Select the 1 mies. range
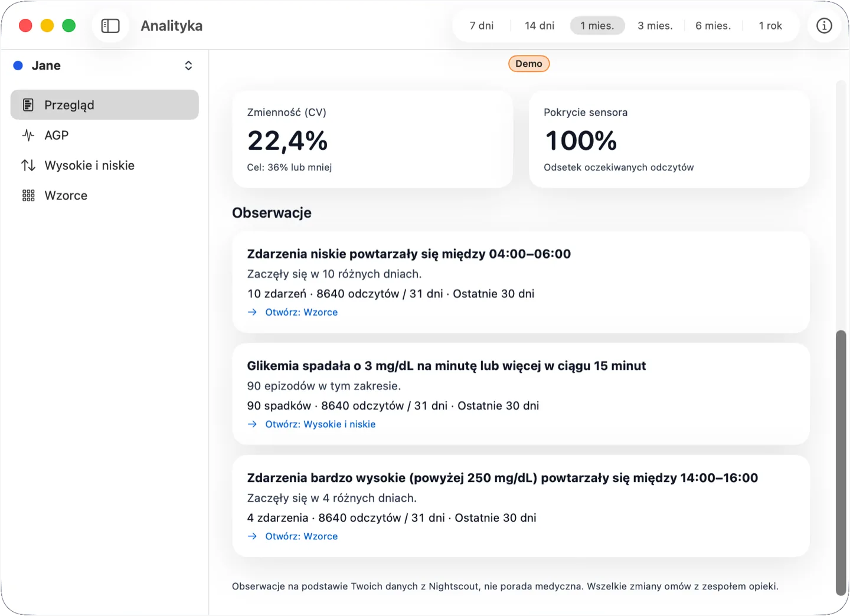The image size is (850, 616). click(x=597, y=26)
